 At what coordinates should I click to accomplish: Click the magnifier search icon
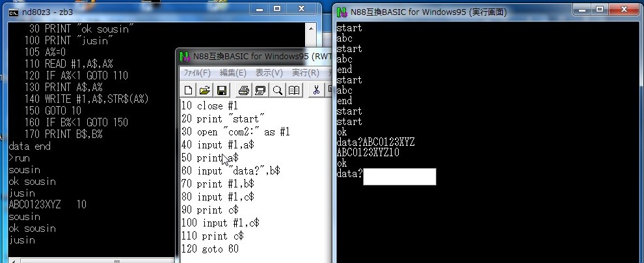coord(277,90)
